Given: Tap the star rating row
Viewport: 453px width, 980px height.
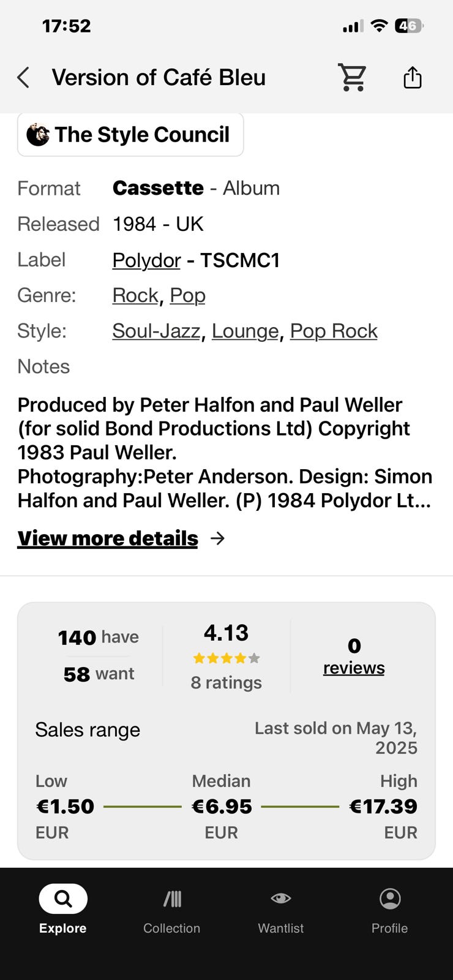Looking at the screenshot, I should point(226,658).
